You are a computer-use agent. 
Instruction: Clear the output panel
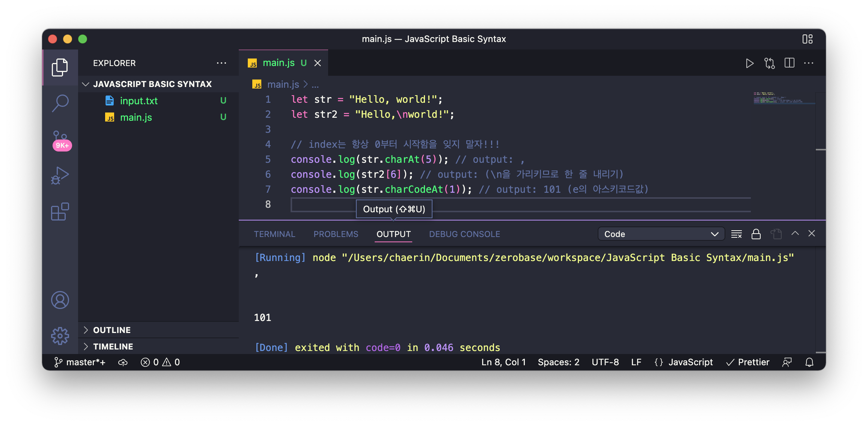click(x=736, y=234)
